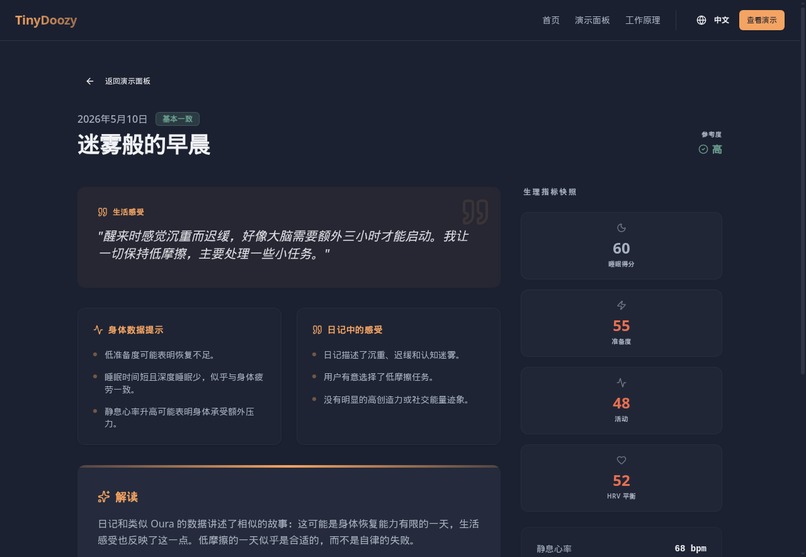Click 返回演示面板 link

(x=127, y=81)
